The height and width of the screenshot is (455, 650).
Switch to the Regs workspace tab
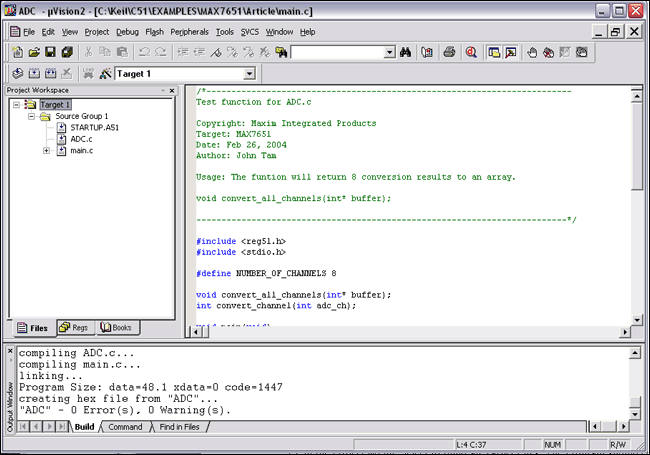point(74,328)
